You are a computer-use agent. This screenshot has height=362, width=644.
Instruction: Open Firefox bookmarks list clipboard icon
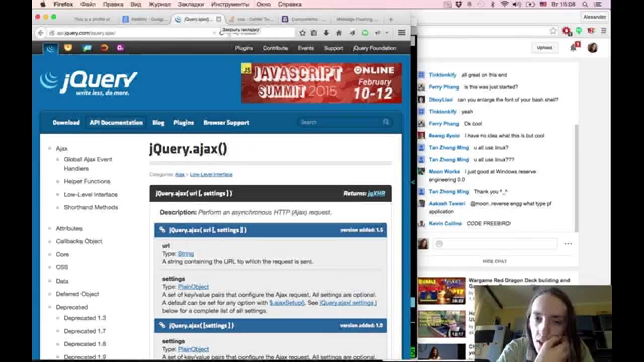point(314,33)
